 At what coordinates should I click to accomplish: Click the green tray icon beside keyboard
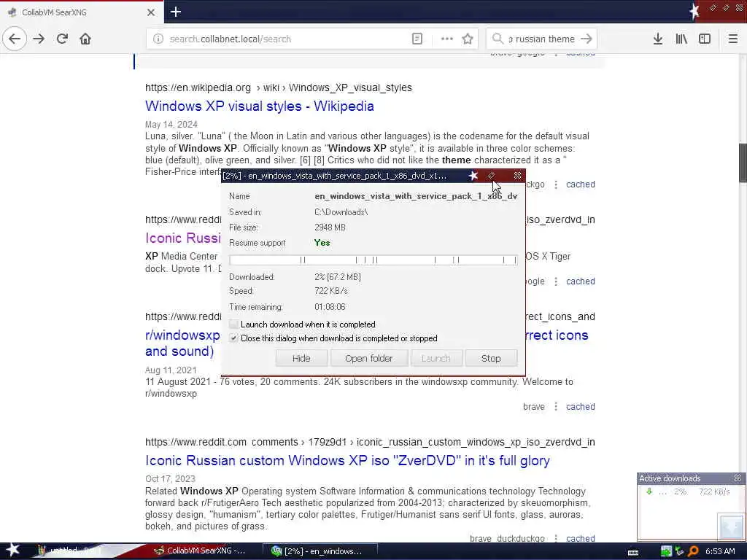666,551
